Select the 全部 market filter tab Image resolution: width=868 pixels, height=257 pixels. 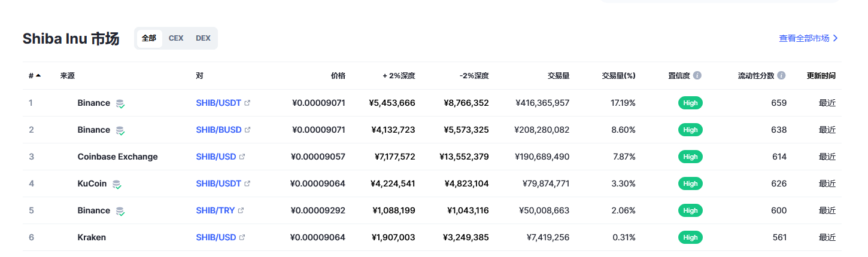(149, 38)
